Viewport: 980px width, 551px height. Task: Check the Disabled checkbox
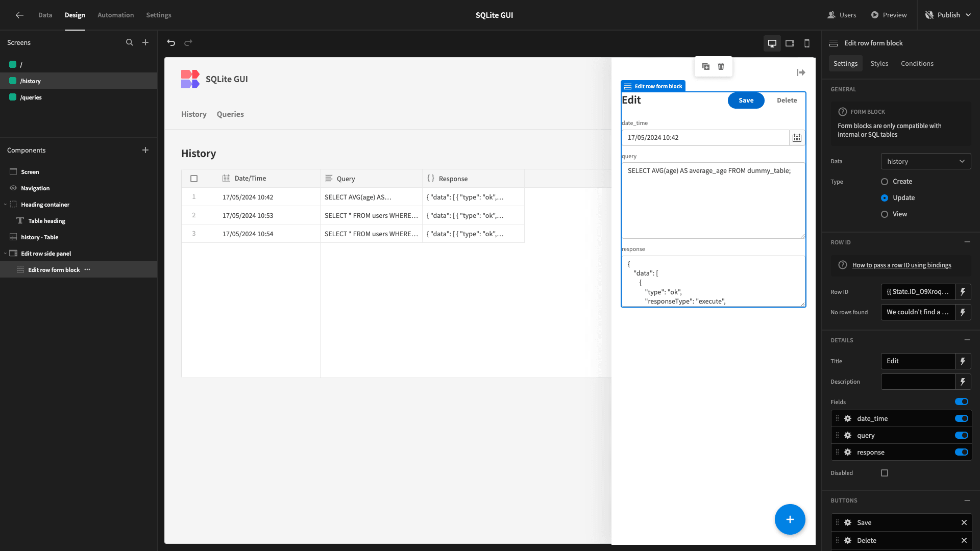[x=885, y=473]
